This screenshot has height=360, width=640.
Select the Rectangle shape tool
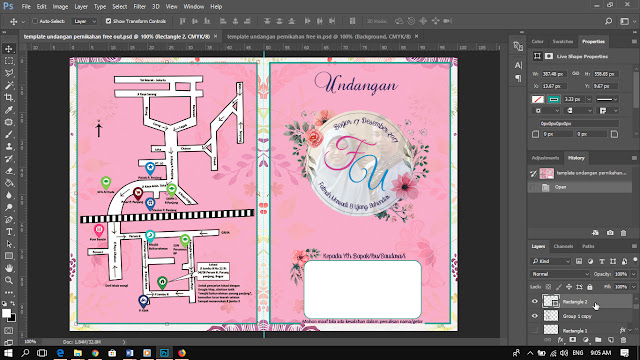pos(9,256)
